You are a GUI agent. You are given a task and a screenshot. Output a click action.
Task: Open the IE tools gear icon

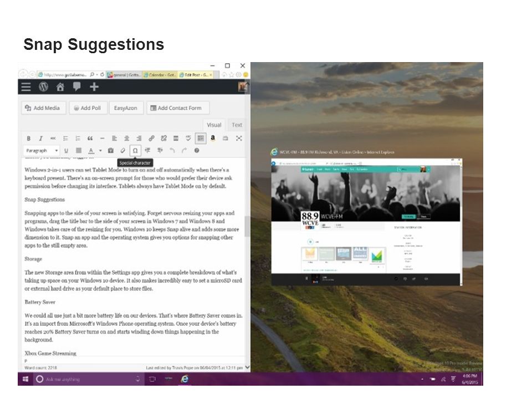[238, 75]
